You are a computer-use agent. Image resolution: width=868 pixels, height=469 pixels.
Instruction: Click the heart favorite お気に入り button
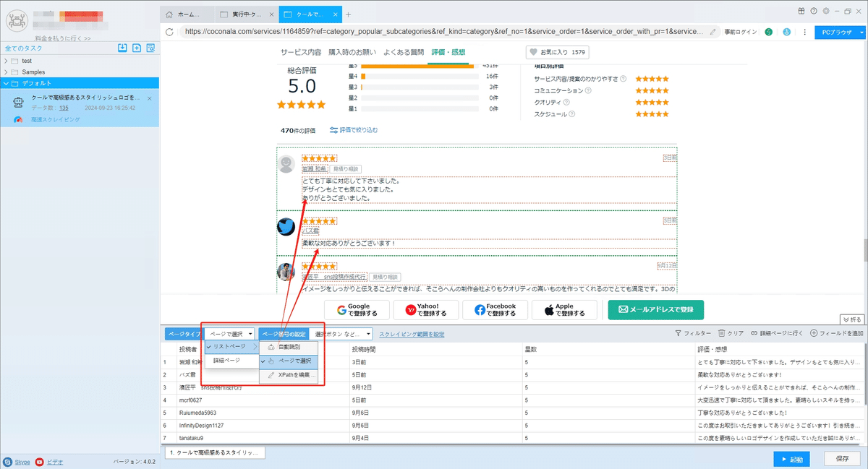point(558,52)
